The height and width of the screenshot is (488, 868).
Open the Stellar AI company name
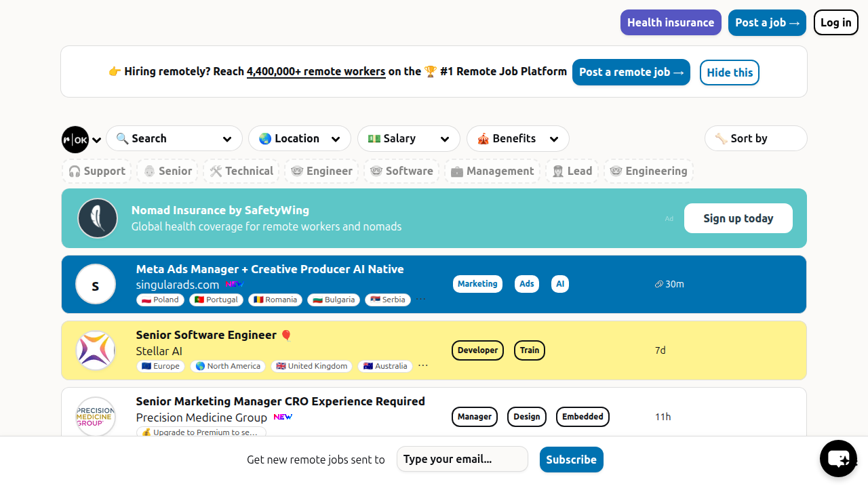(159, 351)
